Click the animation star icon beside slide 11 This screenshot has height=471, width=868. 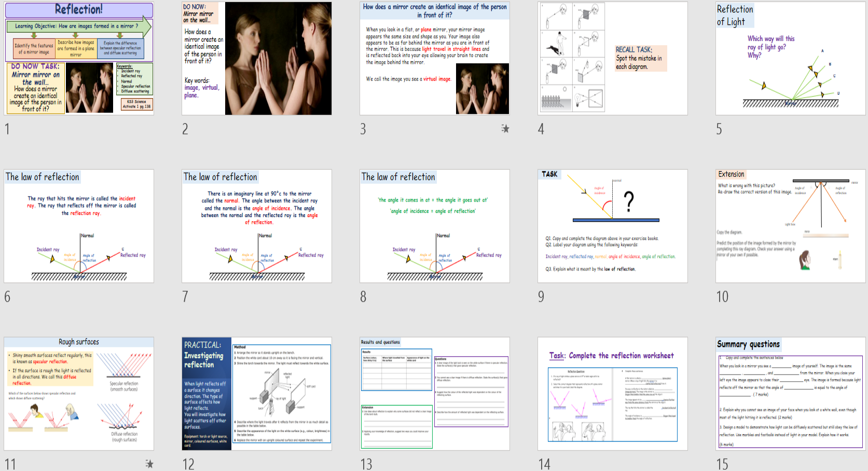(150, 464)
